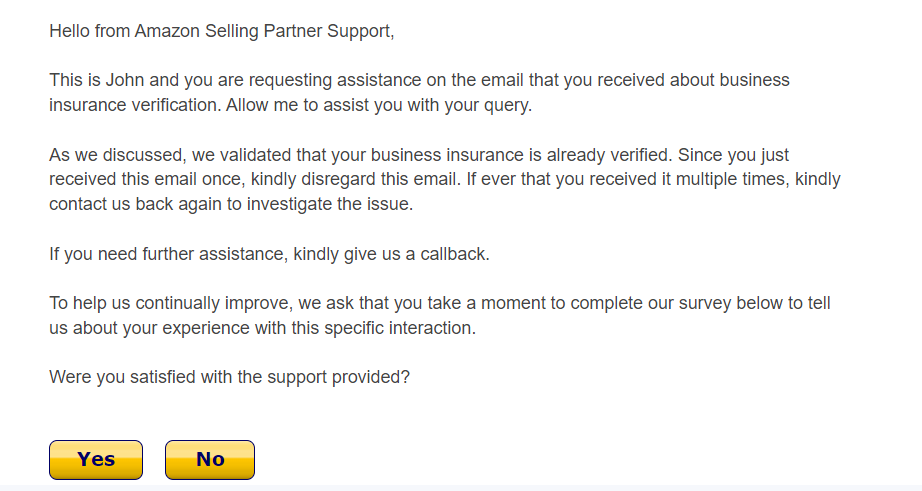The image size is (922, 491).
Task: Click the Yes survey button
Action: (x=96, y=460)
